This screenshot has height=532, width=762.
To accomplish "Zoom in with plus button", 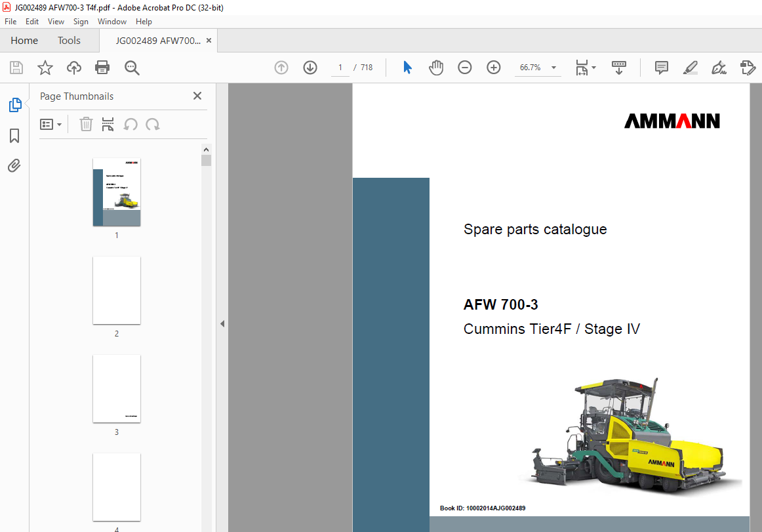I will click(x=493, y=68).
